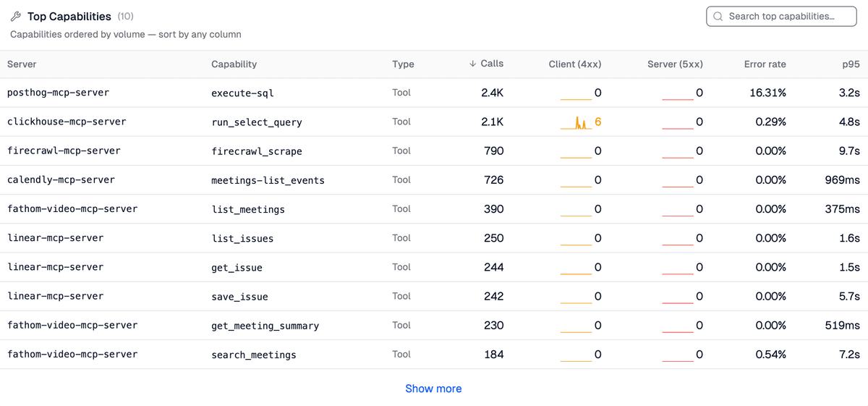Click the 2.1K calls value

pyautogui.click(x=493, y=122)
